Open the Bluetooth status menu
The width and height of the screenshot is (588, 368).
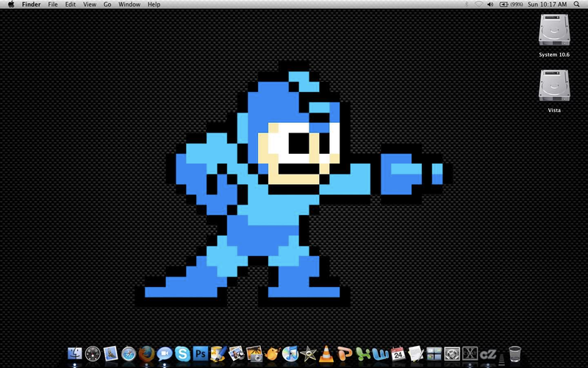[467, 4]
